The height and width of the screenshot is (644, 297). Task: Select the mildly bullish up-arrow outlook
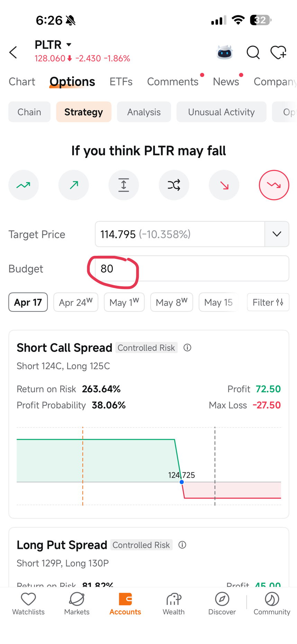74,185
